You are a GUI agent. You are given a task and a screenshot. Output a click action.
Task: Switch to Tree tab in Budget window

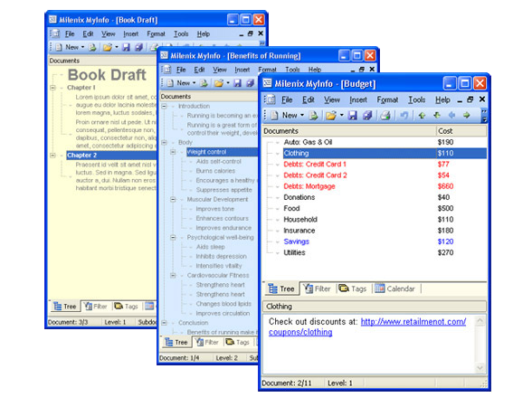(281, 289)
